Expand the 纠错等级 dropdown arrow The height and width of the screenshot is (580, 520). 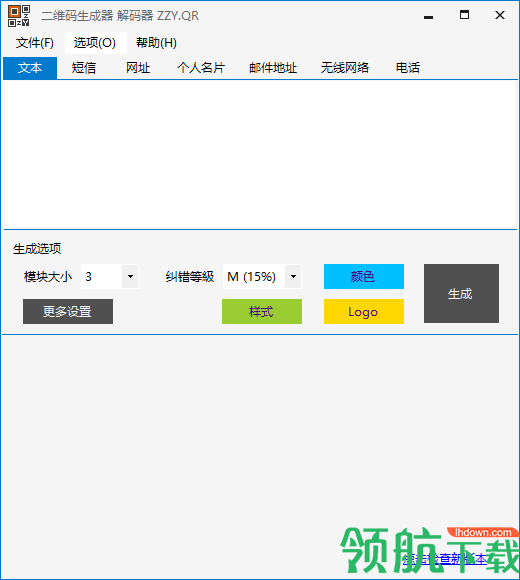[x=293, y=276]
